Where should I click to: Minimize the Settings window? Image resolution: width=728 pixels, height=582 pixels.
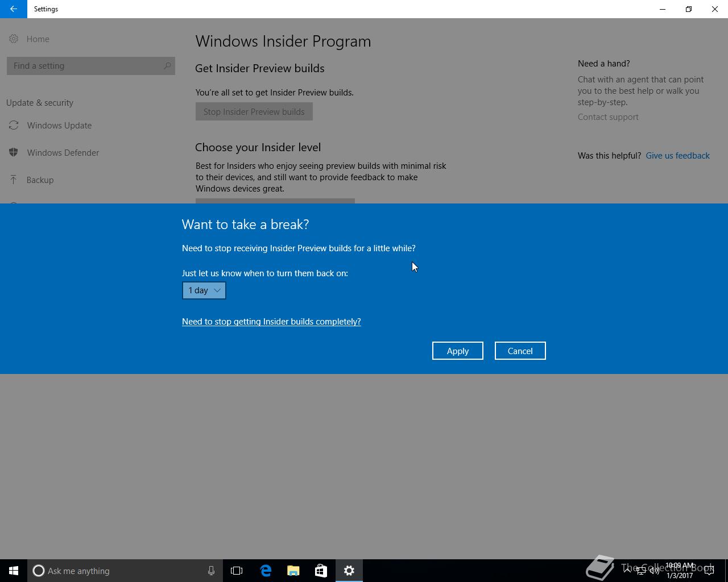[663, 9]
